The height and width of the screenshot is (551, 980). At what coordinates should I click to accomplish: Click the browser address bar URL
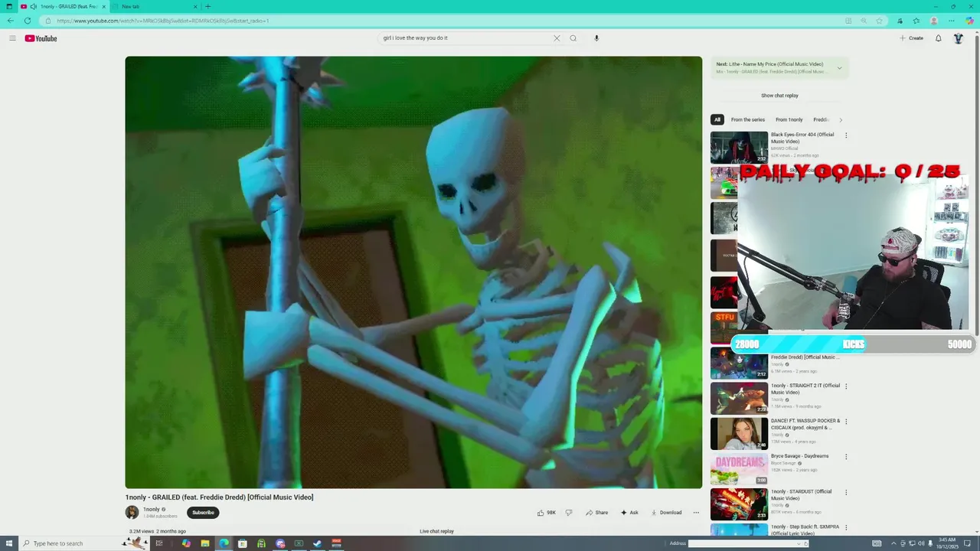click(x=162, y=21)
